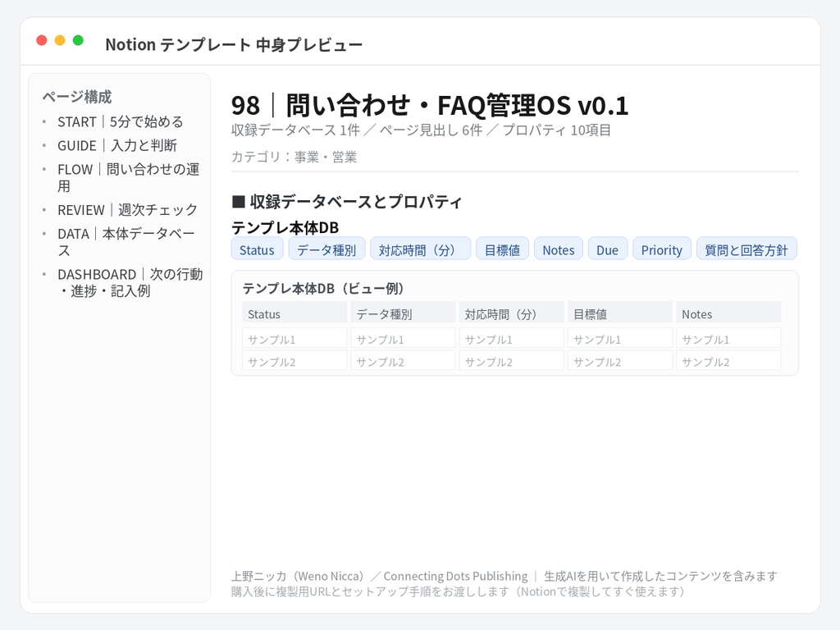Image resolution: width=840 pixels, height=630 pixels.
Task: Click the Status table column header
Action: (294, 313)
